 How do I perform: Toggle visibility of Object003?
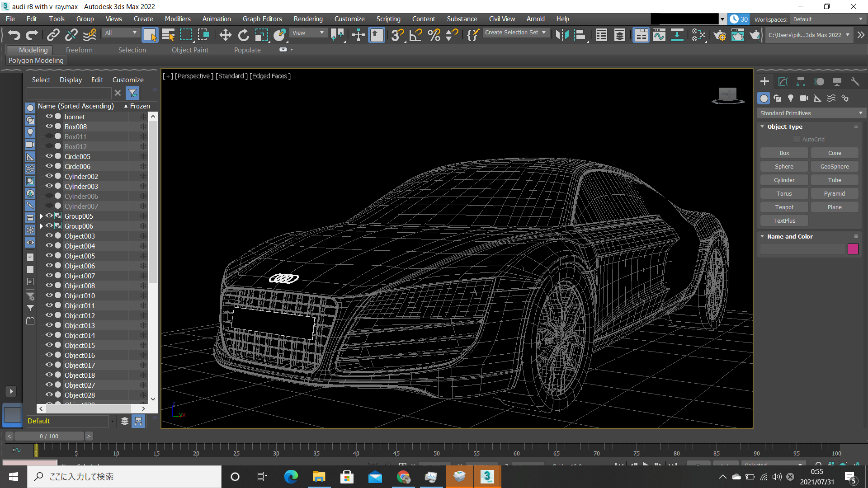tap(49, 235)
